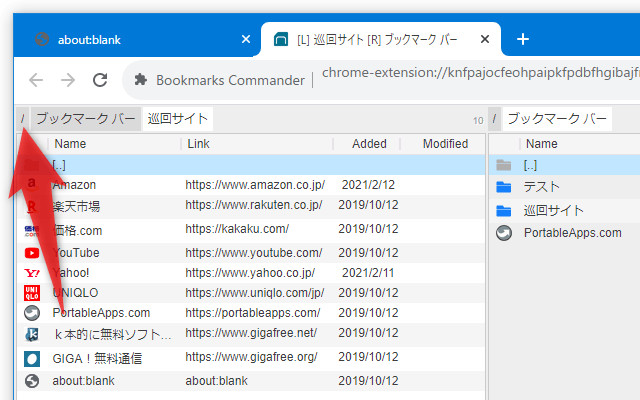Select the YouTube bookmark name
Screen dimensions: 640x400
(x=76, y=253)
